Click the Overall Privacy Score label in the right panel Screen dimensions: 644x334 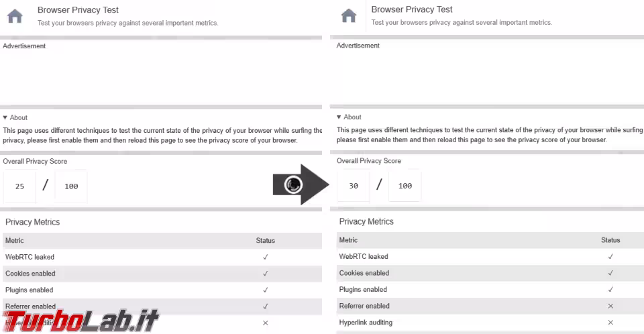tap(369, 161)
